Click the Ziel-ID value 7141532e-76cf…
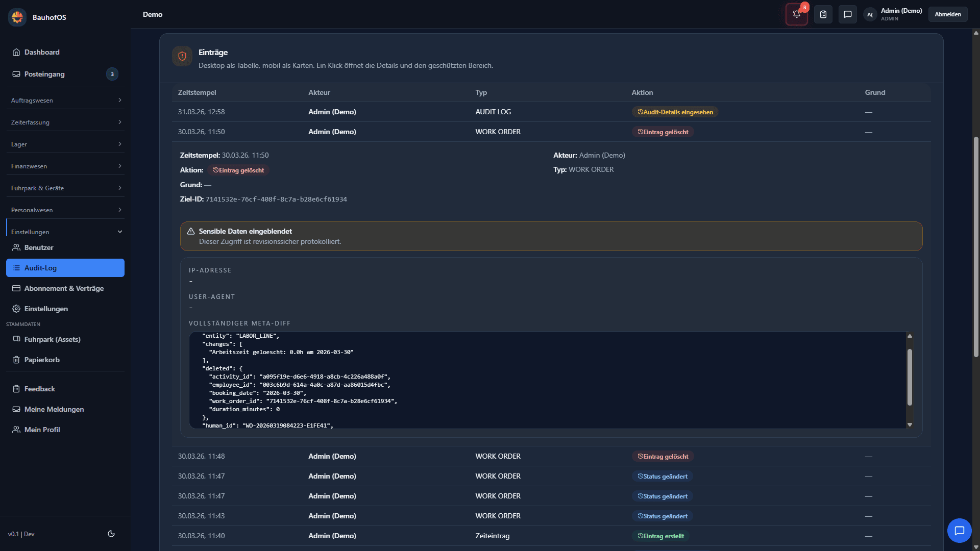The width and height of the screenshot is (980, 551). click(276, 199)
